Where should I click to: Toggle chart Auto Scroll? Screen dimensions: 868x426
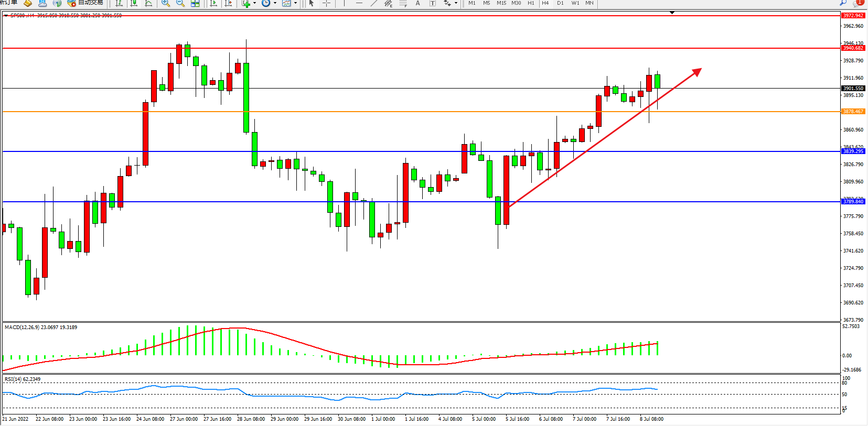(213, 3)
